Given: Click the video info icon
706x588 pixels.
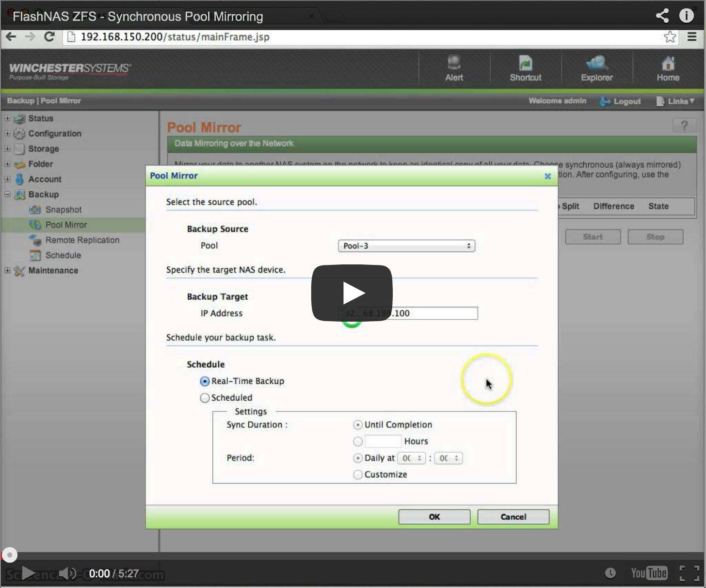Looking at the screenshot, I should pos(687,16).
